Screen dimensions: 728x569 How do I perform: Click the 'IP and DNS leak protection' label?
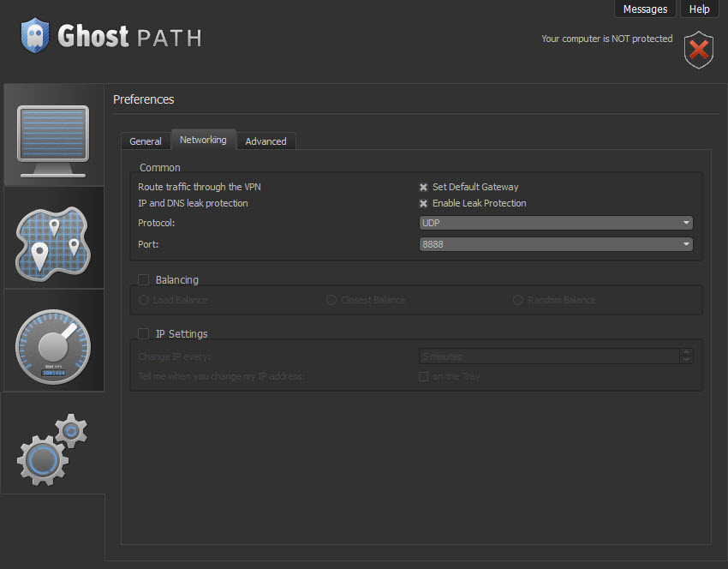click(193, 203)
